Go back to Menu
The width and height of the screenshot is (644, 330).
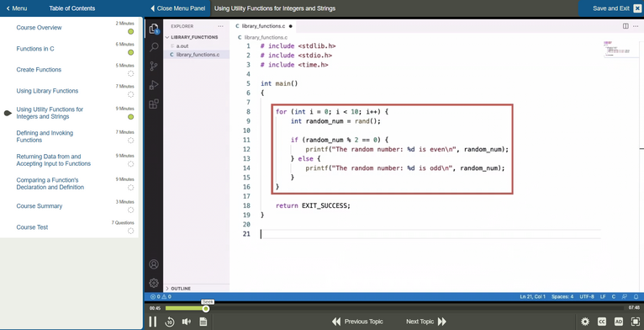click(17, 8)
